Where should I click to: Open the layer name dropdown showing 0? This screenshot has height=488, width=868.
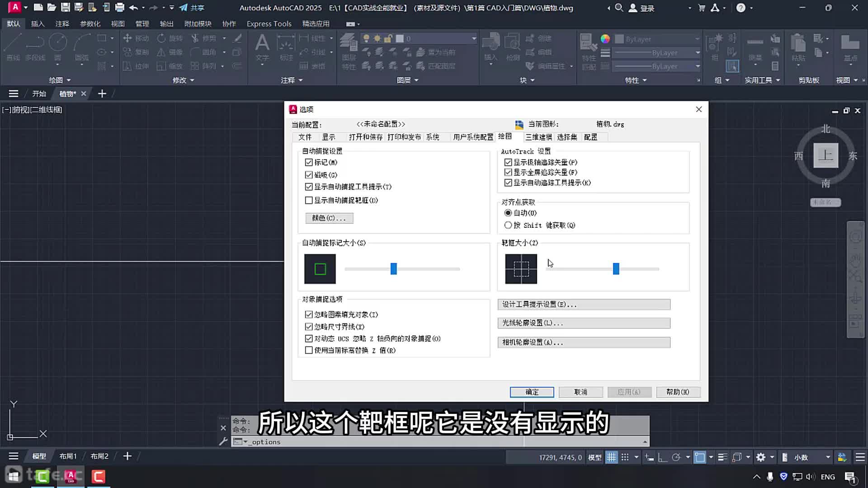coord(474,39)
